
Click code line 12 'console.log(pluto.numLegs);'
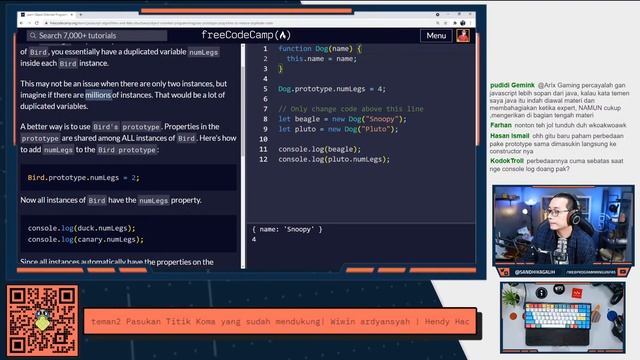pyautogui.click(x=334, y=159)
